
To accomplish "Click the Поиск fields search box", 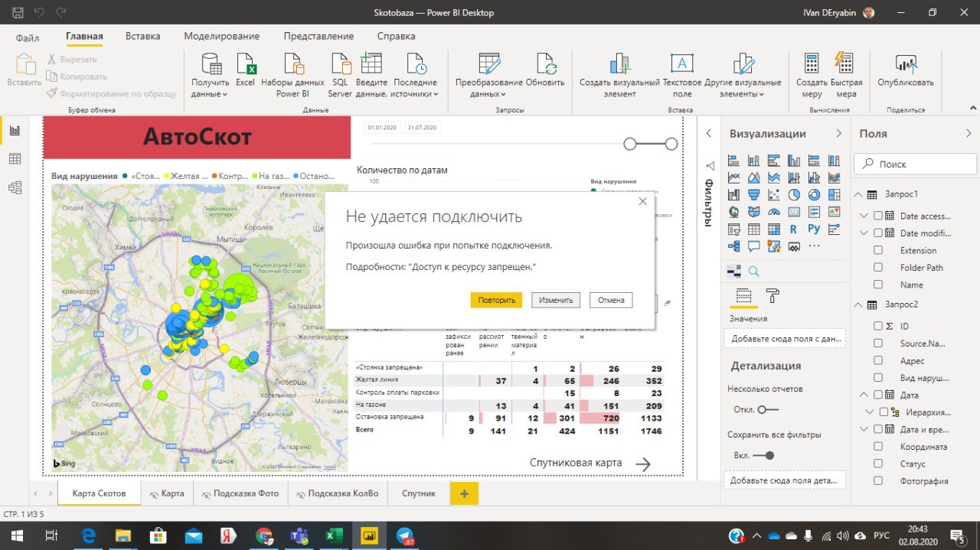I will [915, 164].
